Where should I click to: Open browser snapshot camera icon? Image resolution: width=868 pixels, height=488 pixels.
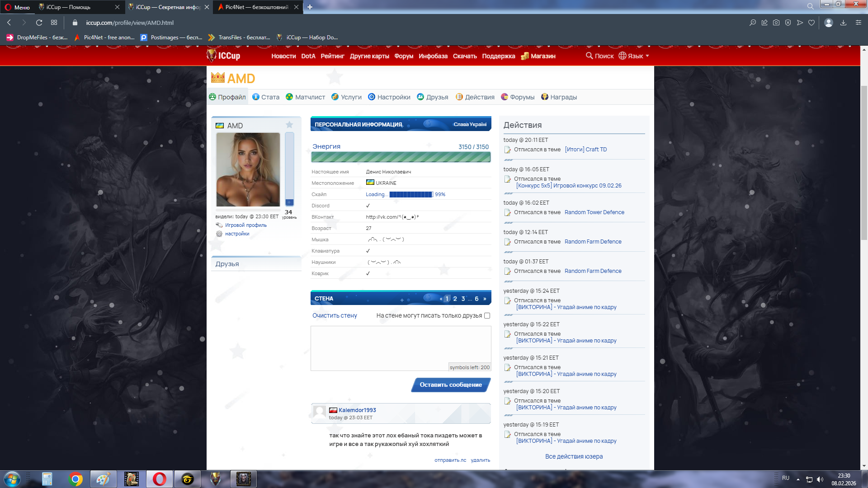point(776,23)
